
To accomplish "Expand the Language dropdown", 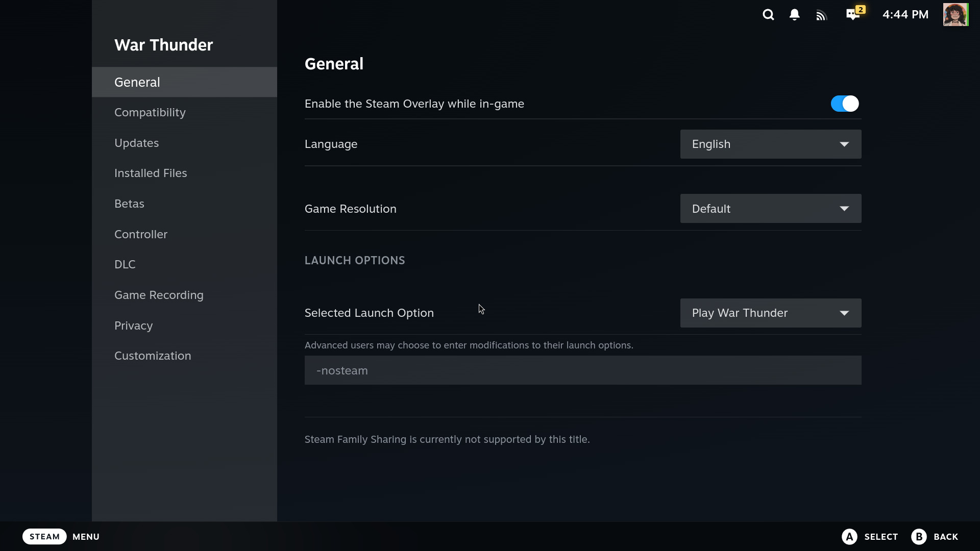I will coord(770,144).
